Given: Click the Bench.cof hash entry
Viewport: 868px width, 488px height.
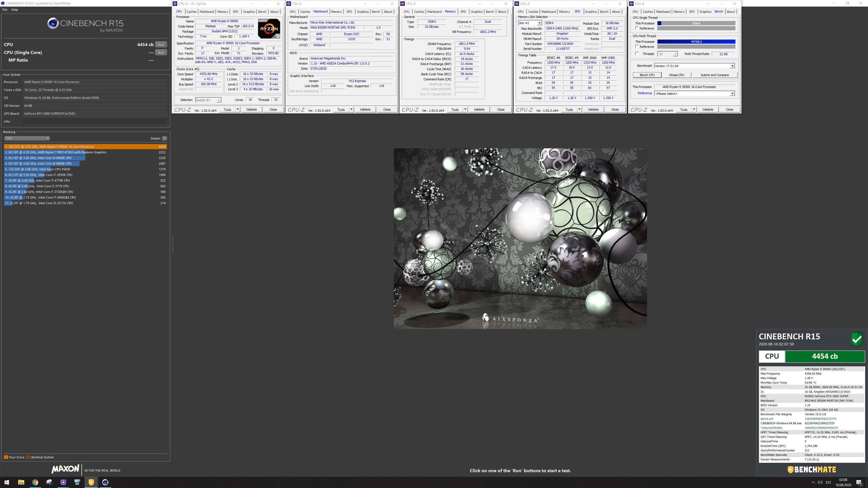Looking at the screenshot, I should coord(812,419).
